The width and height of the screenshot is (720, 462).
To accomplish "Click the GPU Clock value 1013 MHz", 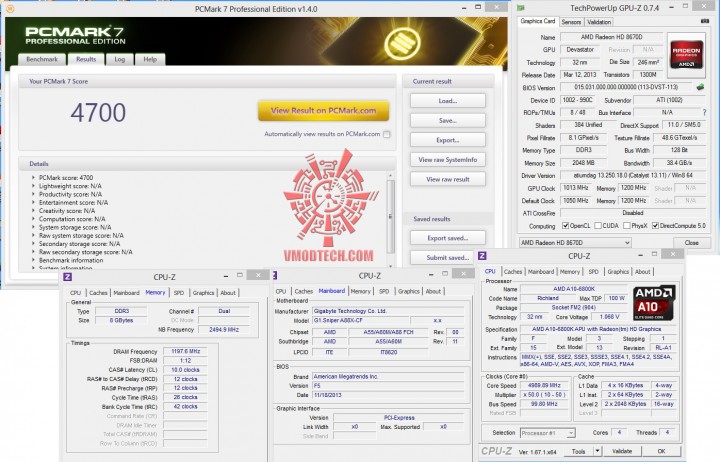I will (x=576, y=188).
